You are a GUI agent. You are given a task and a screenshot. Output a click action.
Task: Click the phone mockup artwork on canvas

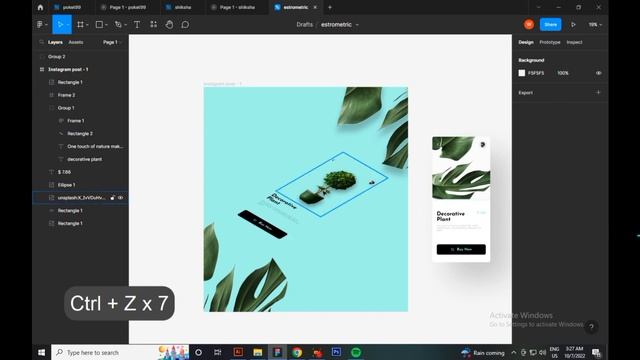461,199
